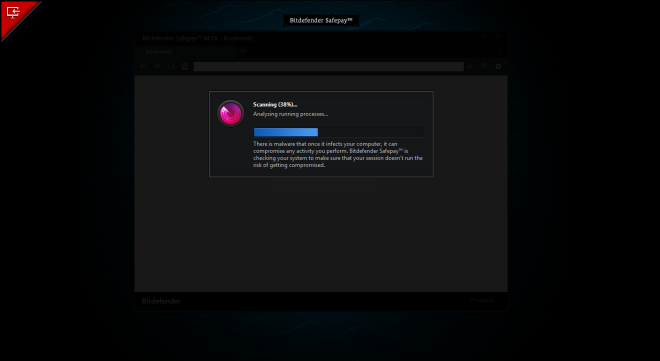Click the malware explanation paragraph
Viewport: 660px width, 361px height.
pyautogui.click(x=338, y=154)
